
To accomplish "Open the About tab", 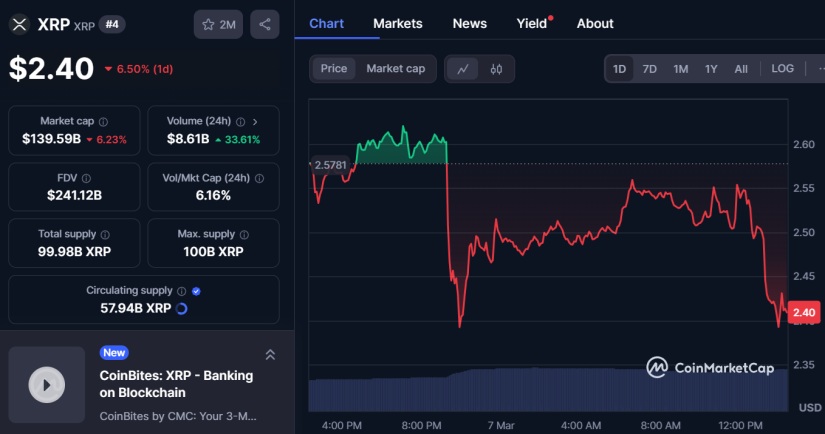I will tap(595, 24).
